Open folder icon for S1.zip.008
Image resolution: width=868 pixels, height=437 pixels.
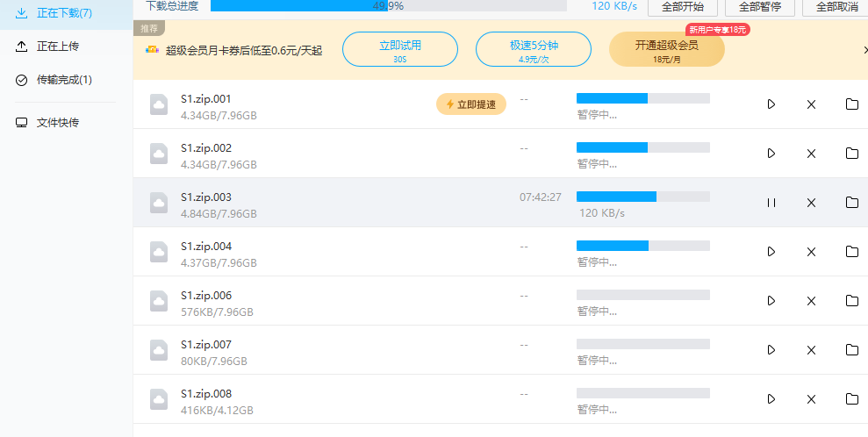point(852,399)
